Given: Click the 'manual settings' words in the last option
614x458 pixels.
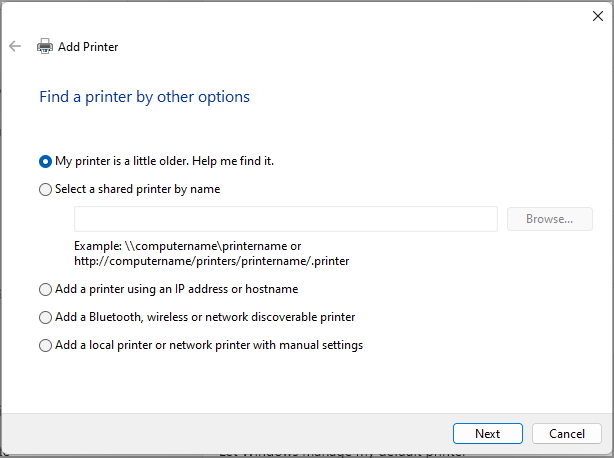Looking at the screenshot, I should 323,345.
